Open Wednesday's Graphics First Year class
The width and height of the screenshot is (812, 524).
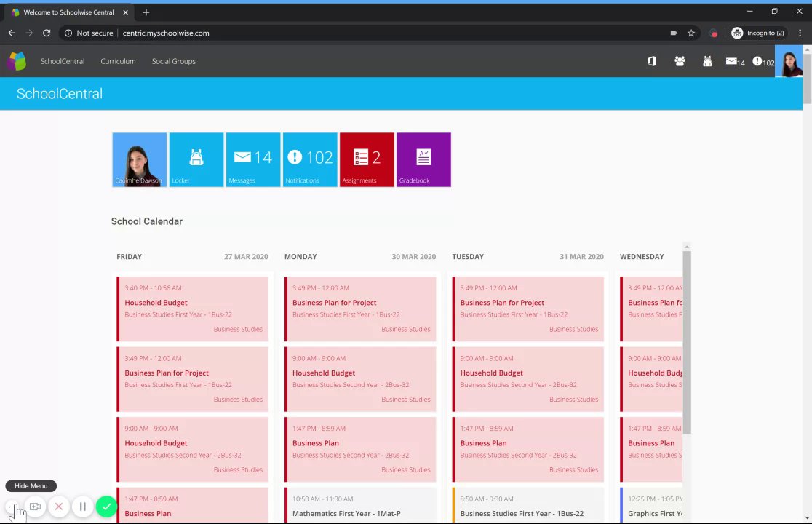point(651,505)
